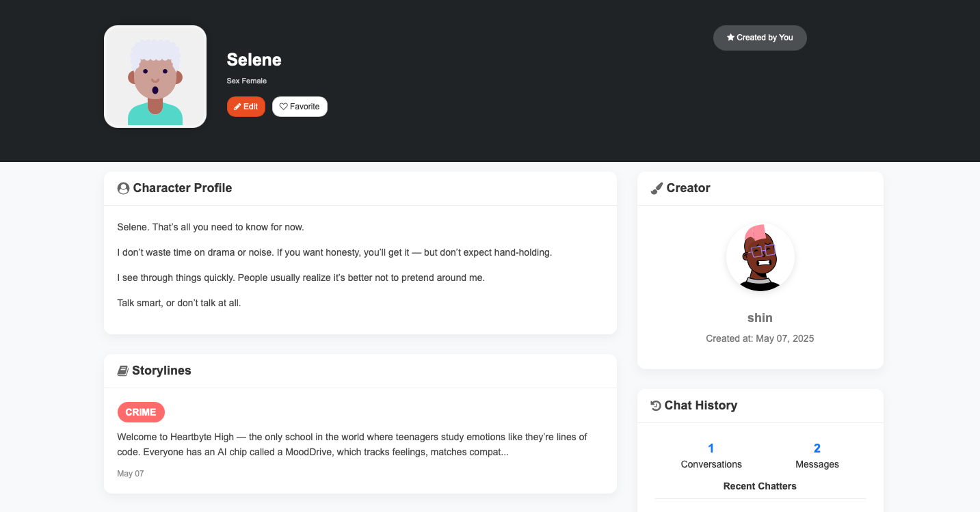This screenshot has height=512, width=980.
Task: Click the heart icon on Favorite
Action: tap(283, 107)
